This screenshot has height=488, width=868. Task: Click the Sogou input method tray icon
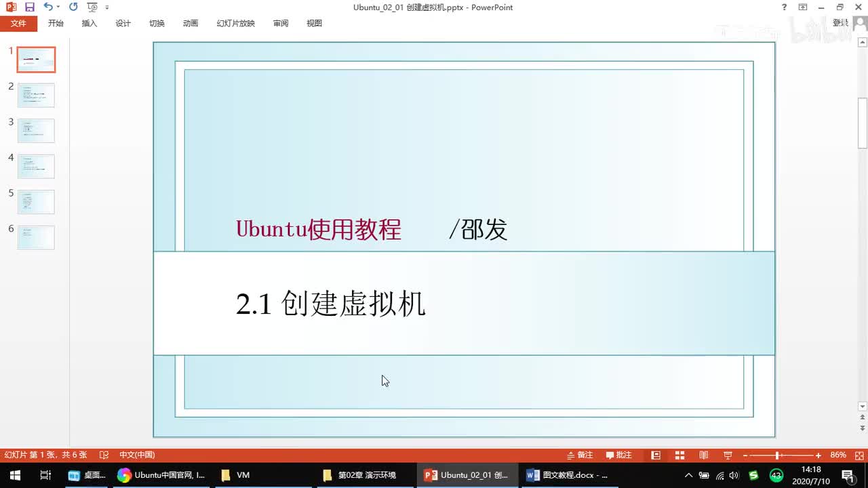[753, 475]
